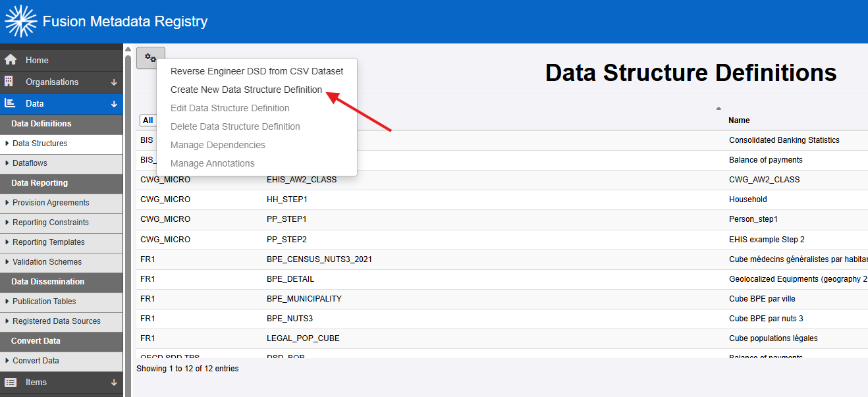Click the Data chart icon in sidebar
This screenshot has height=397, width=868.
pos(10,103)
